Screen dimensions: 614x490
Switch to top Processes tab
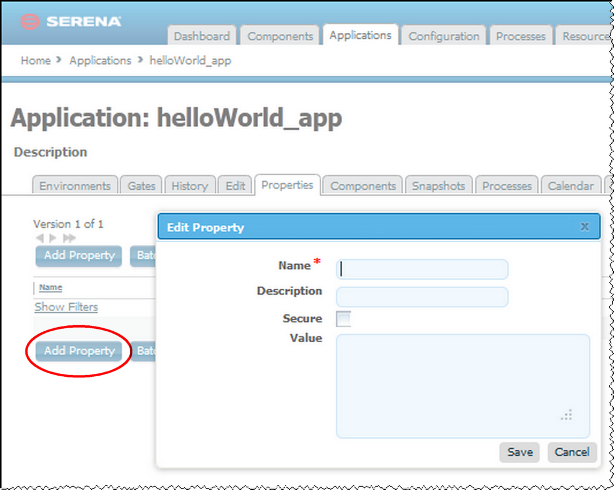521,36
